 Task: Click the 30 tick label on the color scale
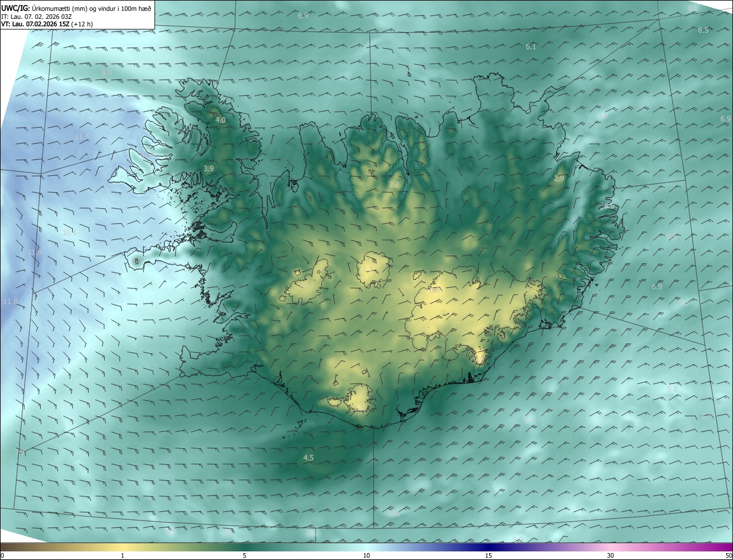coord(610,555)
